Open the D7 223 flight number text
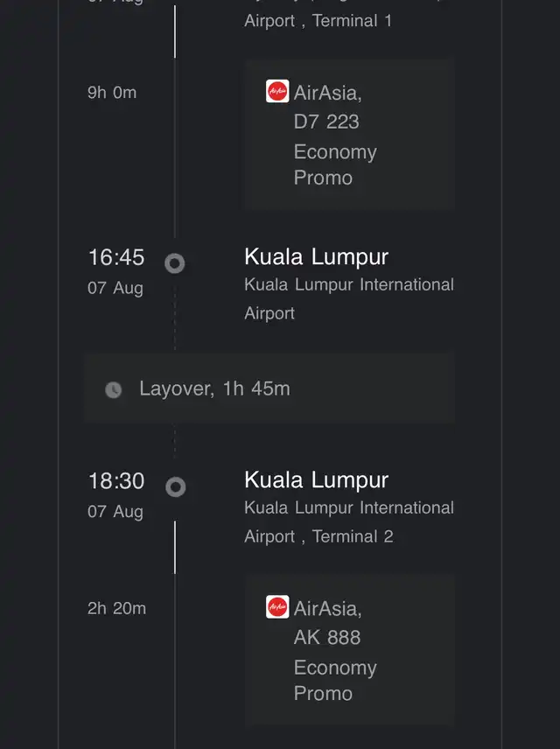Viewport: 560px width, 749px height. [x=326, y=122]
